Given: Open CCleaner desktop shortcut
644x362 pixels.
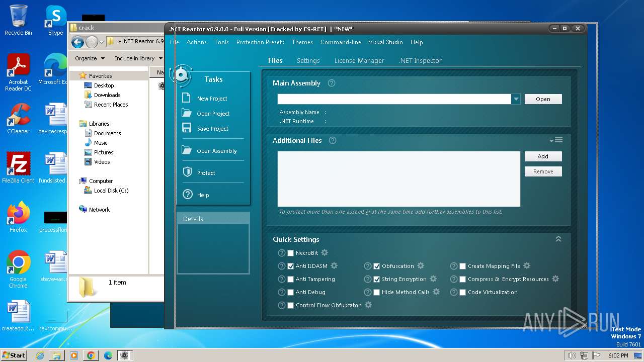Looking at the screenshot, I should (x=18, y=119).
